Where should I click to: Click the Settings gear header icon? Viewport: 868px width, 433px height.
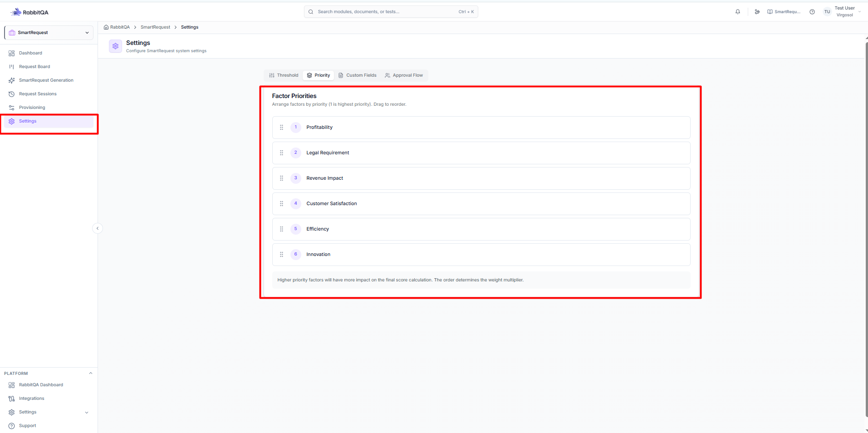(115, 46)
